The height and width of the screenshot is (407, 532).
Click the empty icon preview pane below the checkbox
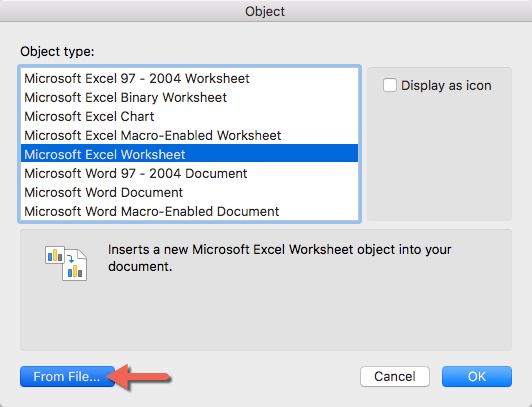tap(439, 156)
